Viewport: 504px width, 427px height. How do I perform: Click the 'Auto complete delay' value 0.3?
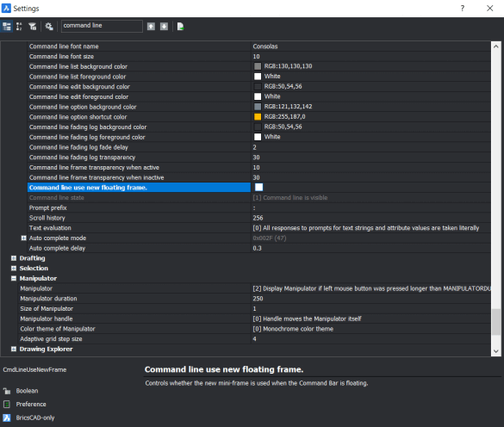tap(257, 248)
